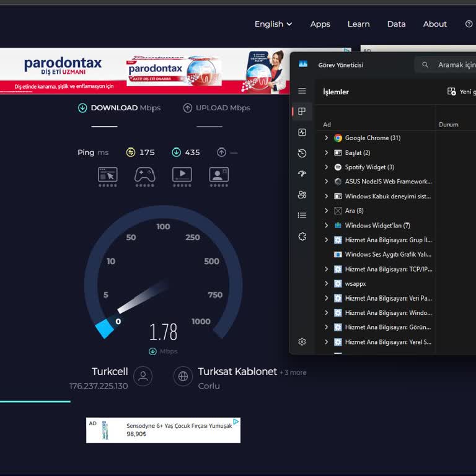476x476 pixels.
Task: Click the 1.78 Mbps speed reading
Action: coord(164,332)
